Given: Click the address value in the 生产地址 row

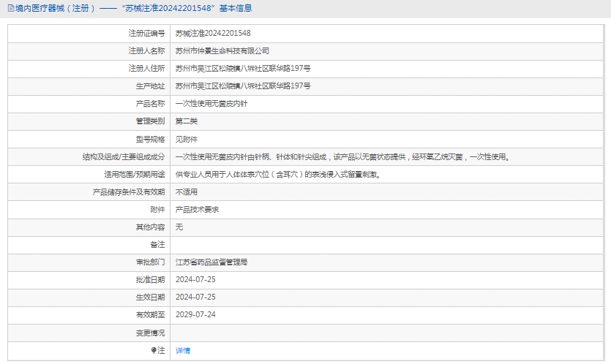Looking at the screenshot, I should 243,86.
